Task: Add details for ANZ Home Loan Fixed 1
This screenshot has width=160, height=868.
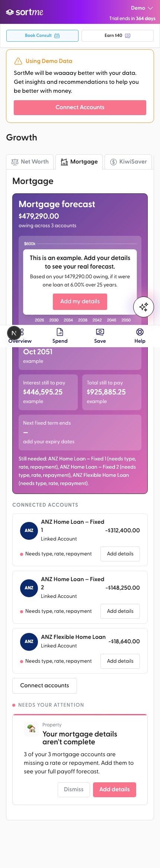Action: [x=120, y=554]
